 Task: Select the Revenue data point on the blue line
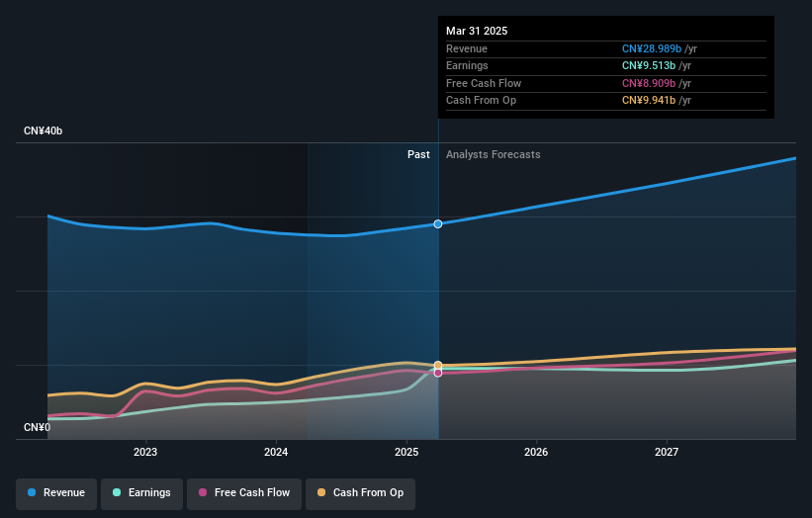pos(438,224)
